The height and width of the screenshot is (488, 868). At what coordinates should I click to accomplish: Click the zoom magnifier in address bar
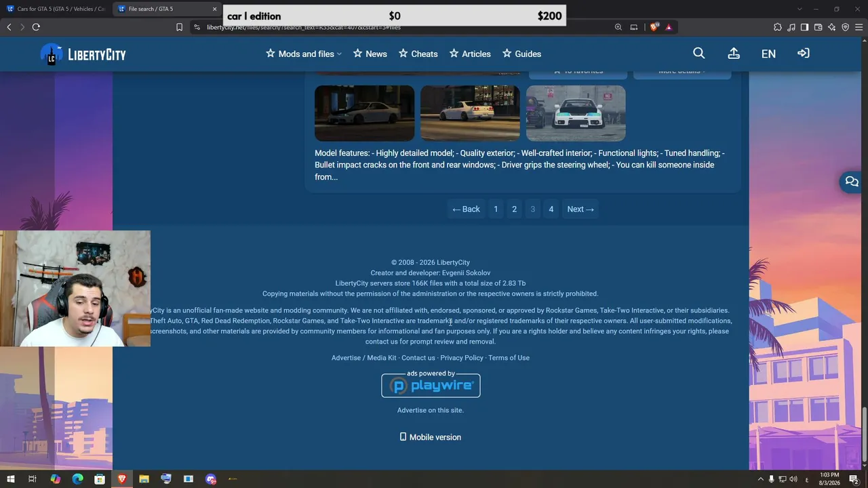click(618, 27)
